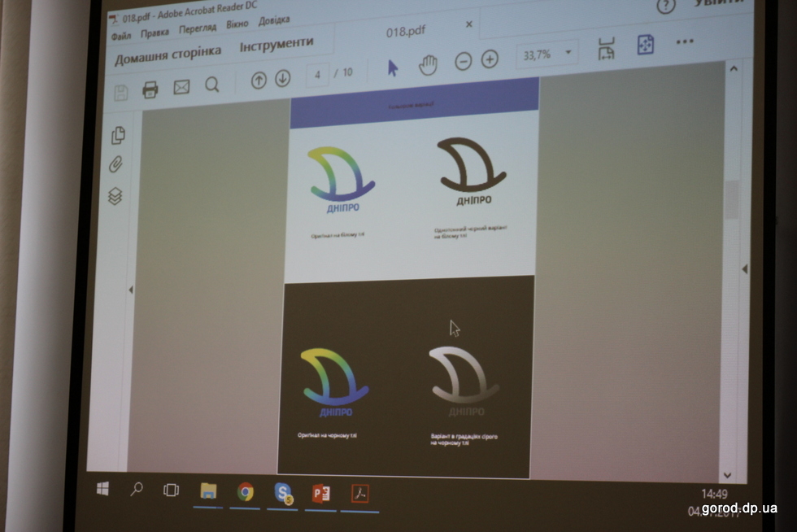
Task: Send file by email envelope icon
Action: pyautogui.click(x=181, y=87)
